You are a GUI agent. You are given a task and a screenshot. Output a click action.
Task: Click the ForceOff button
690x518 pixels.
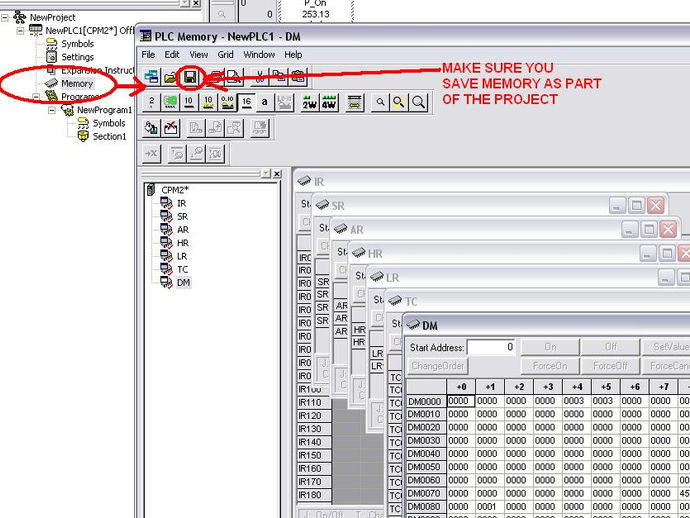610,366
